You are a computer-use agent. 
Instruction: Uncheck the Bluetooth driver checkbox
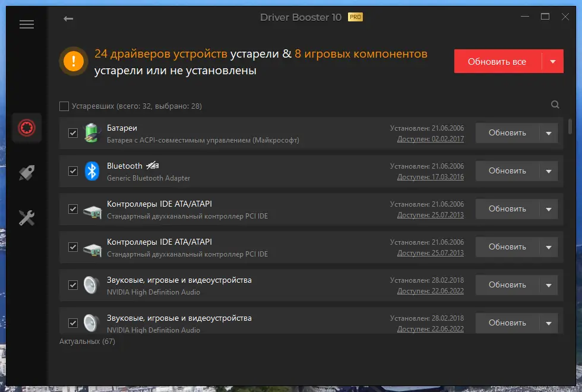(72, 171)
